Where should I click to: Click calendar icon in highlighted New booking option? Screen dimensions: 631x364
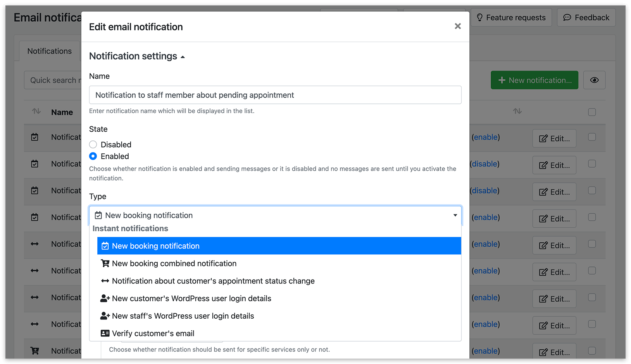click(105, 246)
